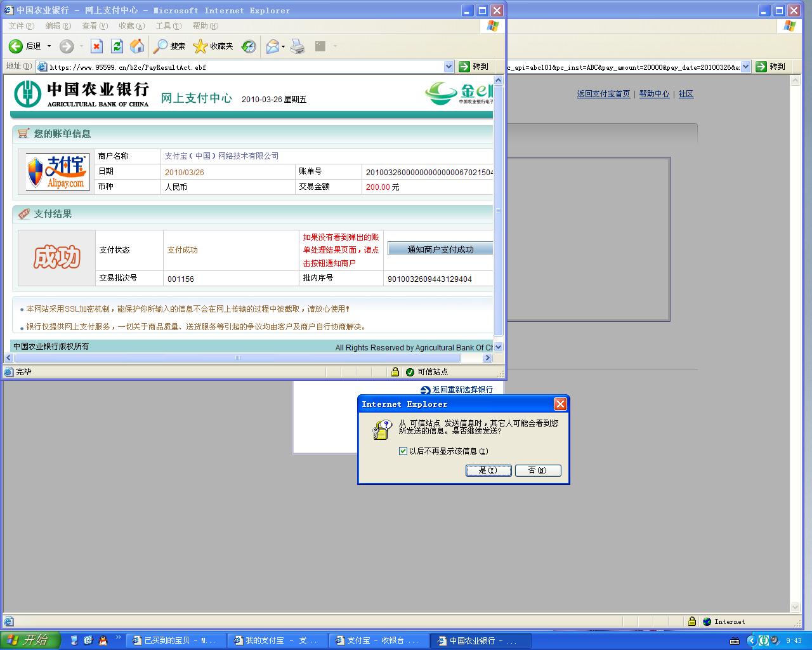The width and height of the screenshot is (812, 650).
Task: Open the 文件(F) menu
Action: point(21,26)
